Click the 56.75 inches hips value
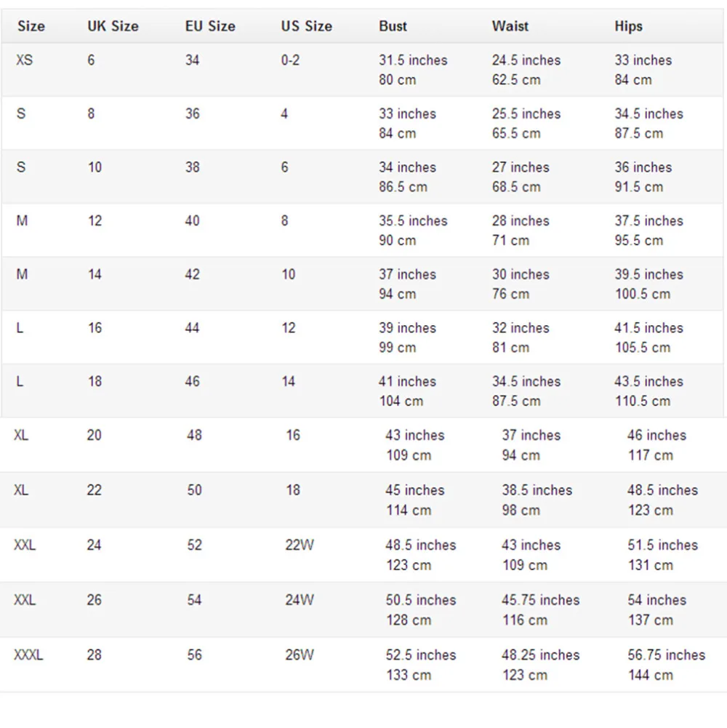 tap(666, 655)
